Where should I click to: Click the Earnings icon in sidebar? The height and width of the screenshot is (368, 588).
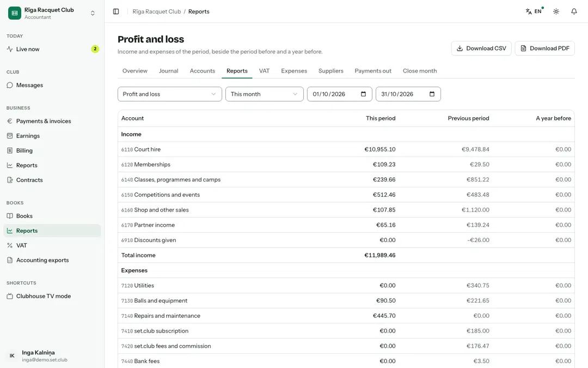pyautogui.click(x=10, y=136)
